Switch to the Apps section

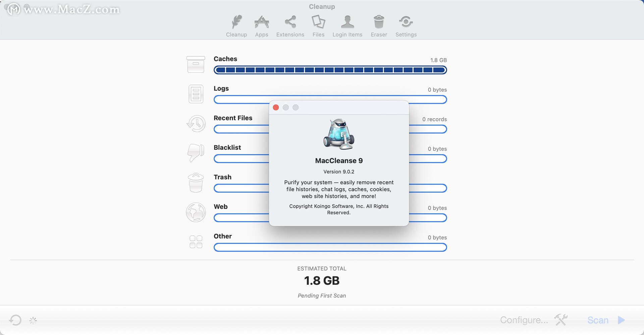pos(262,26)
